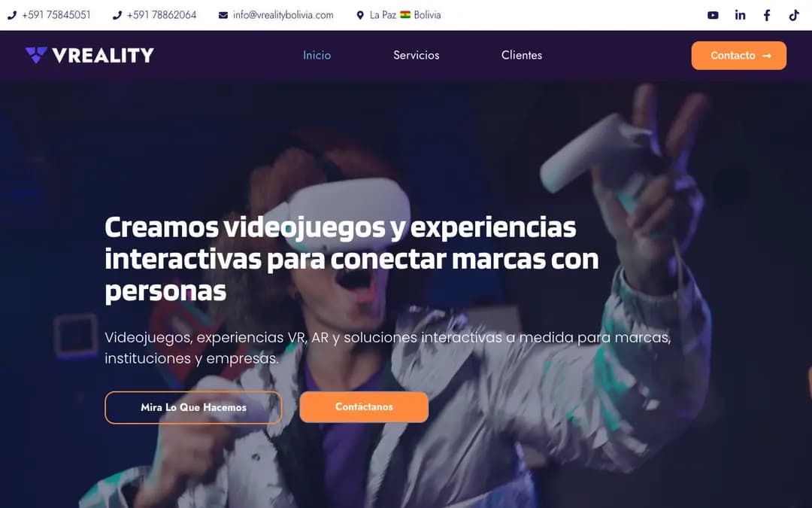The width and height of the screenshot is (812, 508).
Task: Click the orange Contacto button in the header
Action: click(x=738, y=56)
